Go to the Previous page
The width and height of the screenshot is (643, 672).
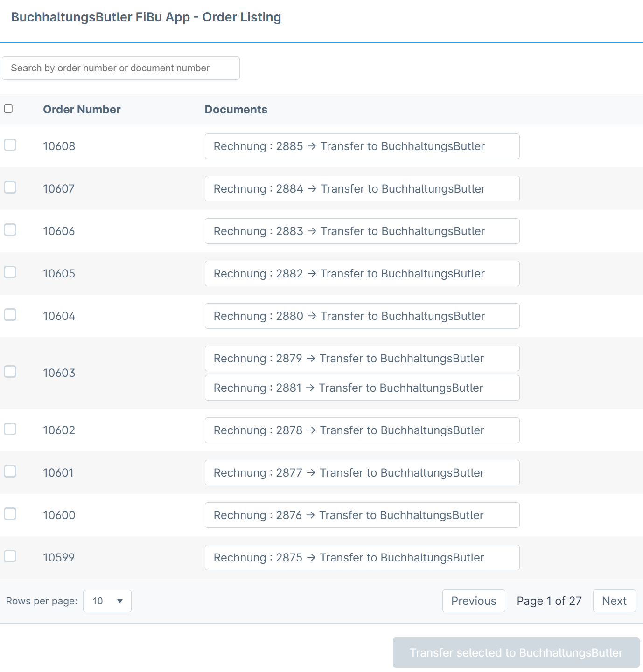[x=474, y=601]
